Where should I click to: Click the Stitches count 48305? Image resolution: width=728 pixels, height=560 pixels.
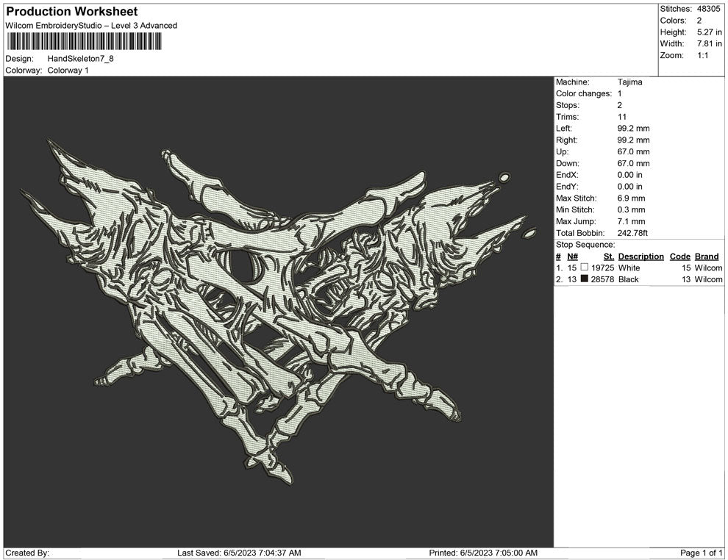[709, 9]
